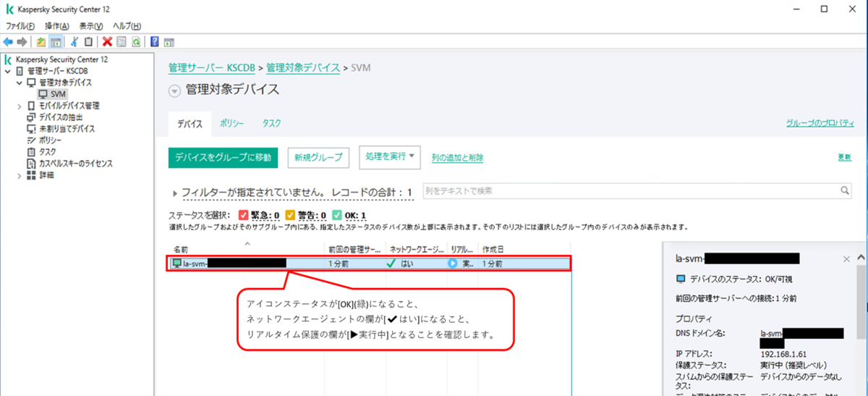Select the Kaspersky Security Center 12 root node
Screen dimensions: 868x396
56,59
